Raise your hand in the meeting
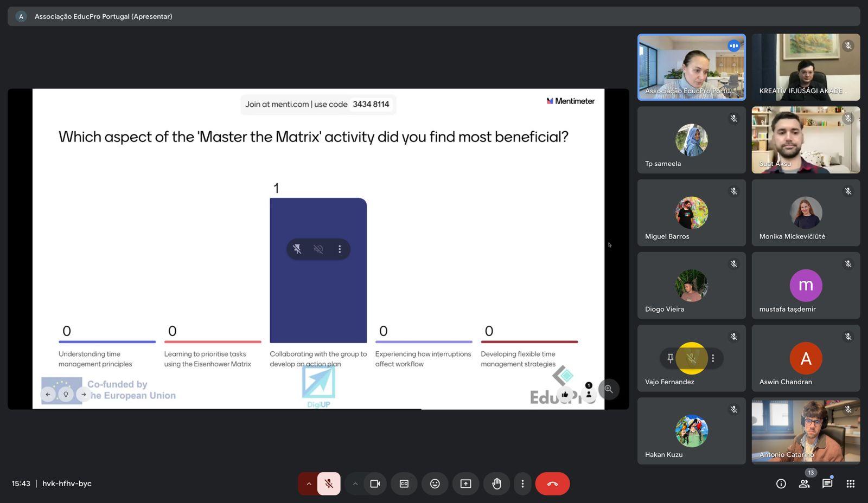 point(496,483)
